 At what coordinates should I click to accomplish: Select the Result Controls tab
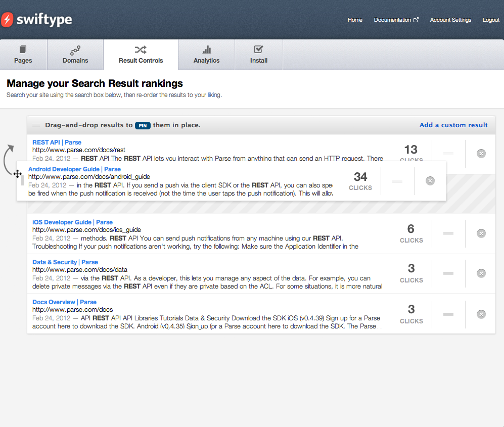[141, 55]
